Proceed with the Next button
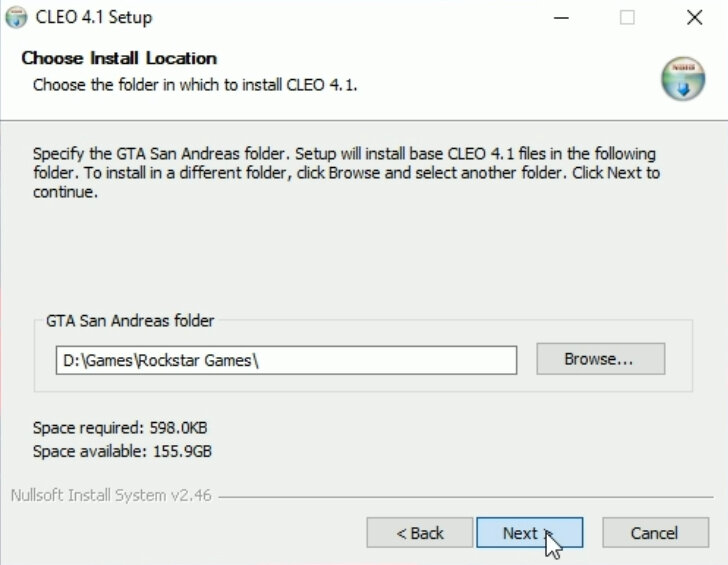Viewport: 728px width, 565px height. pyautogui.click(x=529, y=533)
